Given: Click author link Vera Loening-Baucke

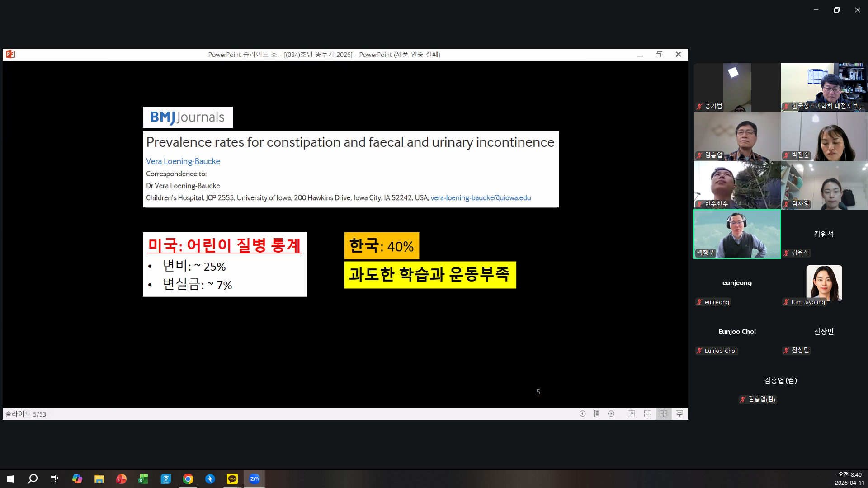Looking at the screenshot, I should (x=183, y=161).
